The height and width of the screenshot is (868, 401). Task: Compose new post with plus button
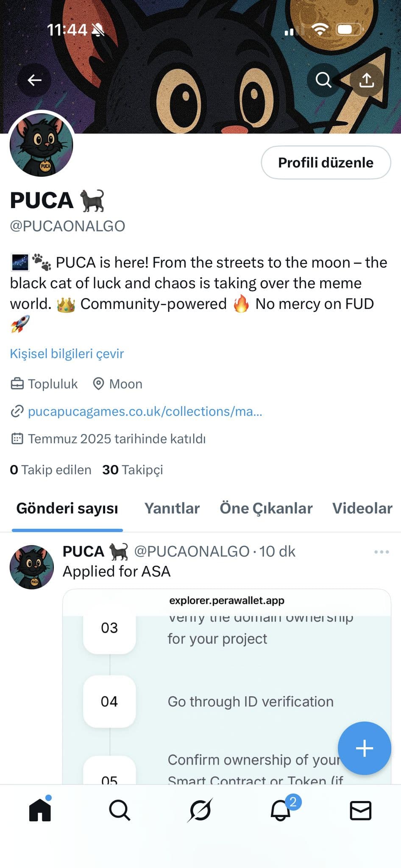click(364, 748)
